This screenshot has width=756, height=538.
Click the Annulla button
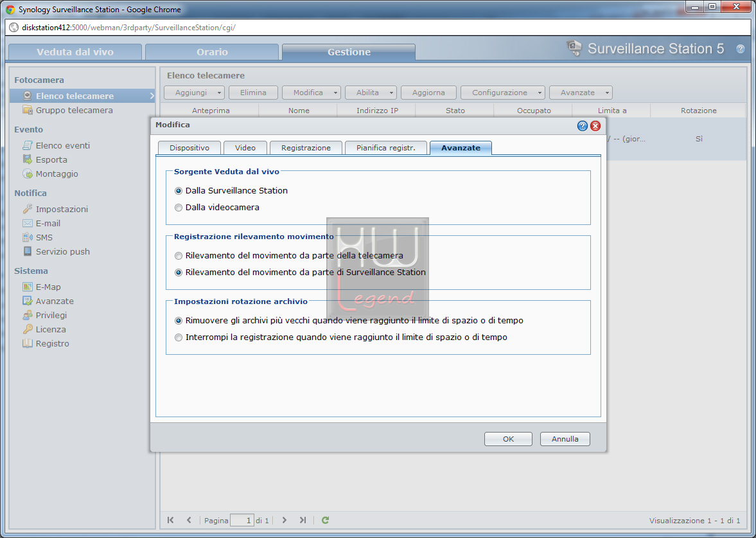point(565,439)
